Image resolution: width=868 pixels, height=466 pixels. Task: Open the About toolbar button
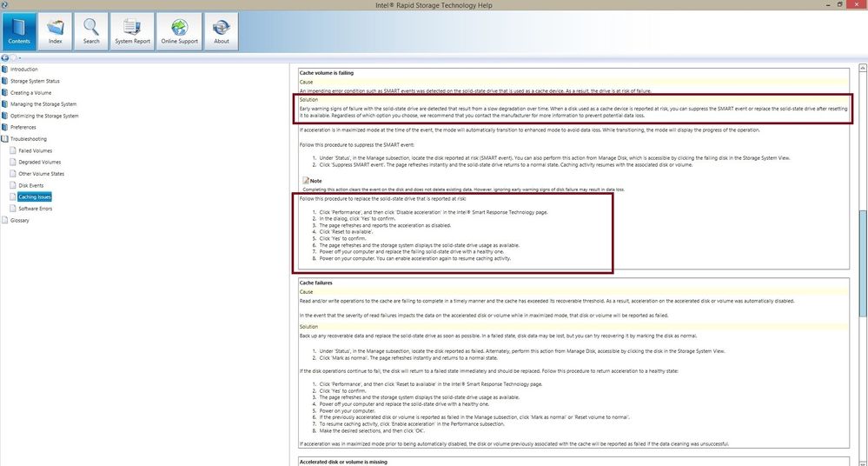pos(222,31)
